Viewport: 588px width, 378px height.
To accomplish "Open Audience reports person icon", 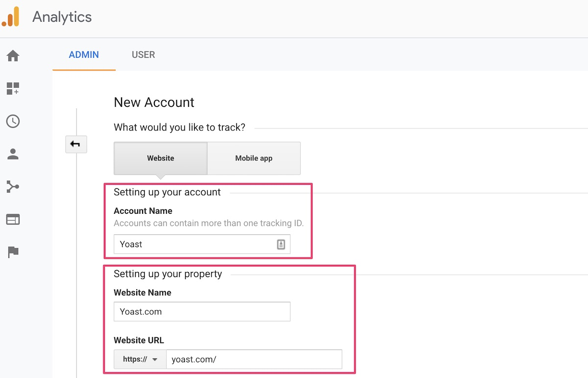I will (13, 154).
